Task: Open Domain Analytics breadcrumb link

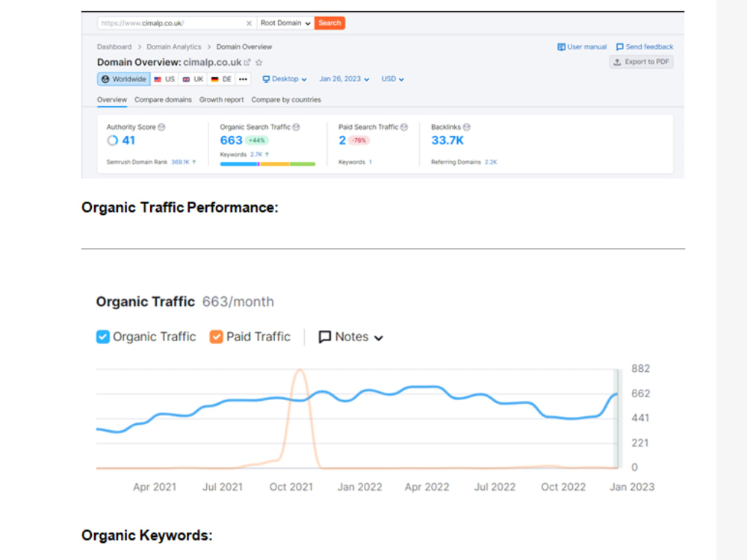Action: pyautogui.click(x=174, y=46)
